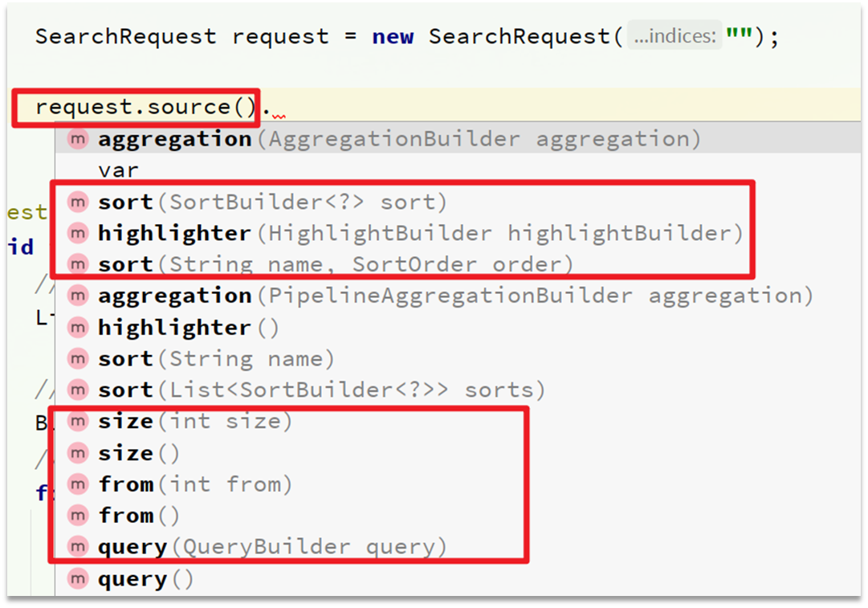The height and width of the screenshot is (608, 868).
Task: Choose the size() no-argument completion
Action: pyautogui.click(x=458, y=453)
